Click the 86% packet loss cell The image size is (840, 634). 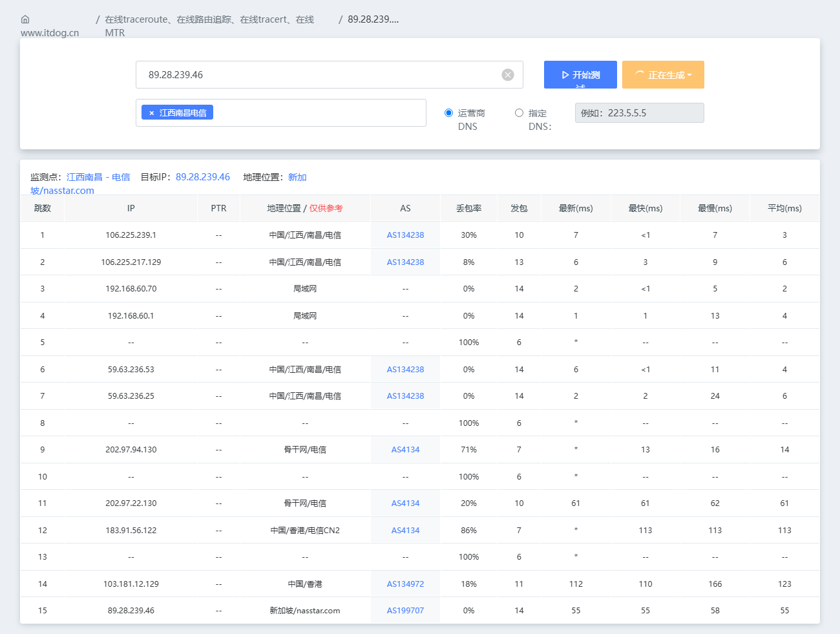(468, 531)
